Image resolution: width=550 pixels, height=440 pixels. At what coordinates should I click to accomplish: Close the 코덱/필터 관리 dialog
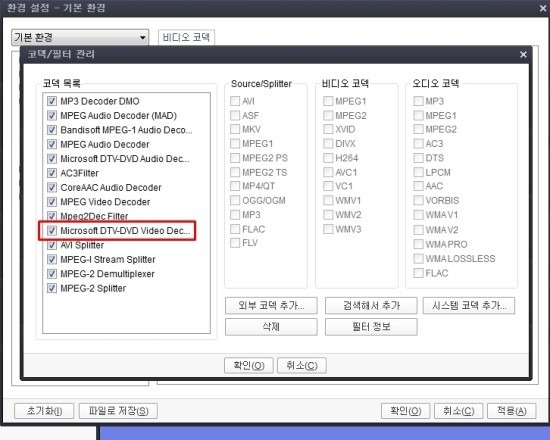click(523, 54)
